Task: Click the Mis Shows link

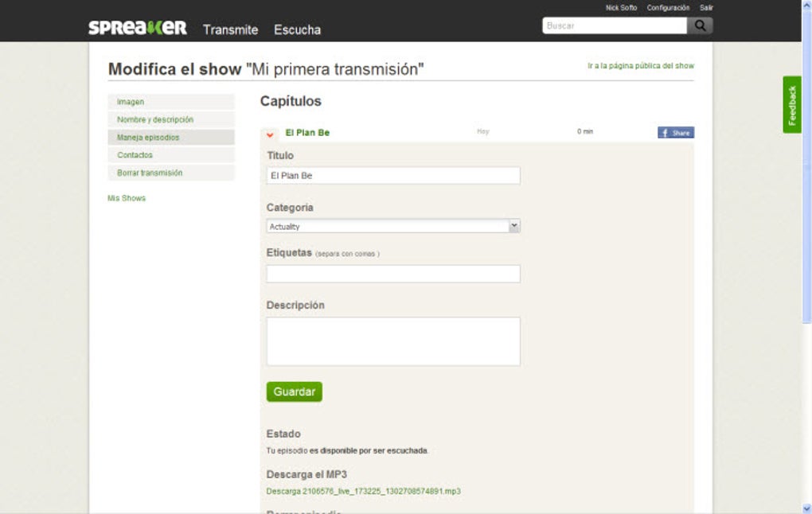Action: coord(128,198)
